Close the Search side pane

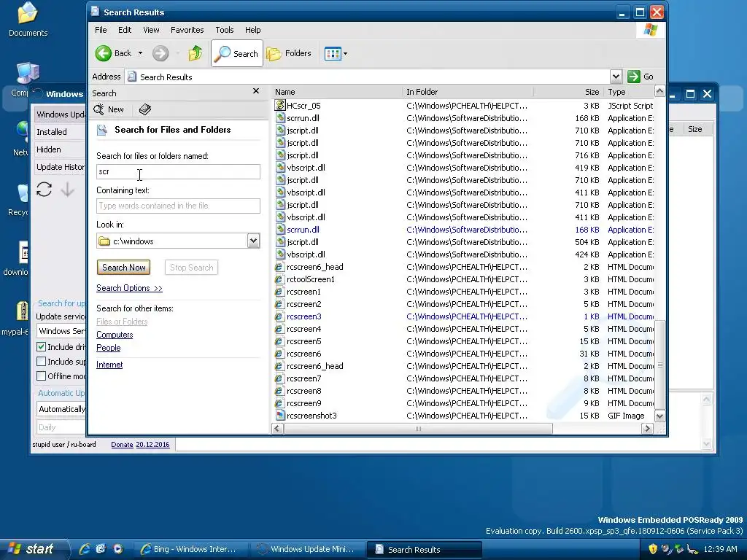(256, 91)
